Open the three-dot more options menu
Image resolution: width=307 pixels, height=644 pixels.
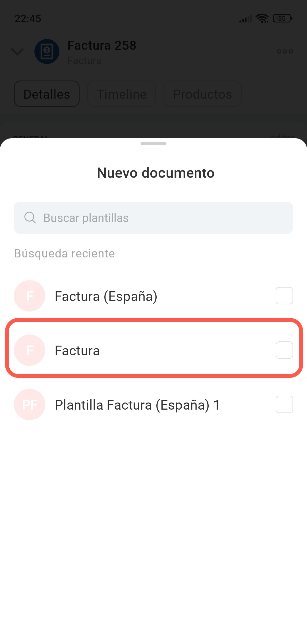click(x=285, y=51)
